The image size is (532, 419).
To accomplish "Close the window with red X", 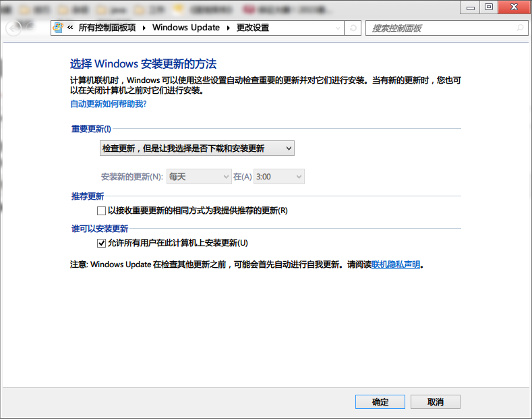I will pyautogui.click(x=514, y=7).
